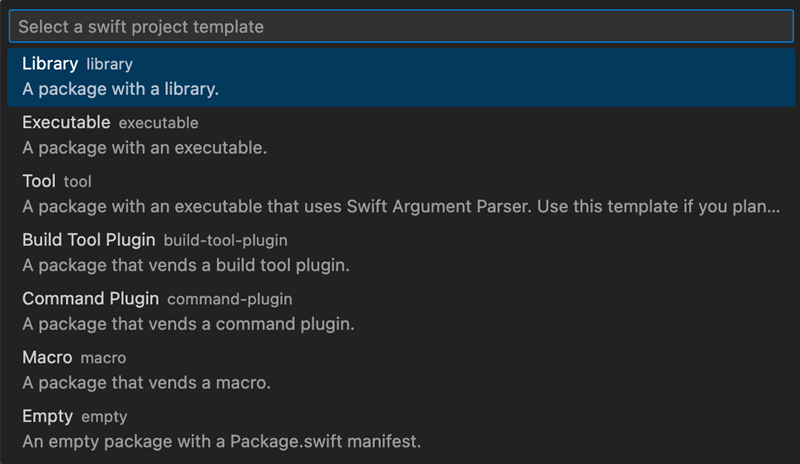Click the gray "command-plugin" identifier label

coord(230,299)
